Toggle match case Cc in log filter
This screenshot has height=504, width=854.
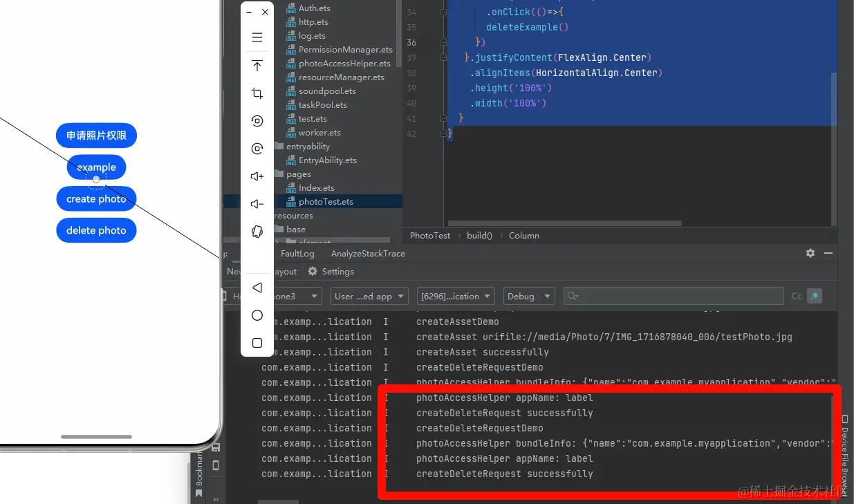pyautogui.click(x=797, y=296)
